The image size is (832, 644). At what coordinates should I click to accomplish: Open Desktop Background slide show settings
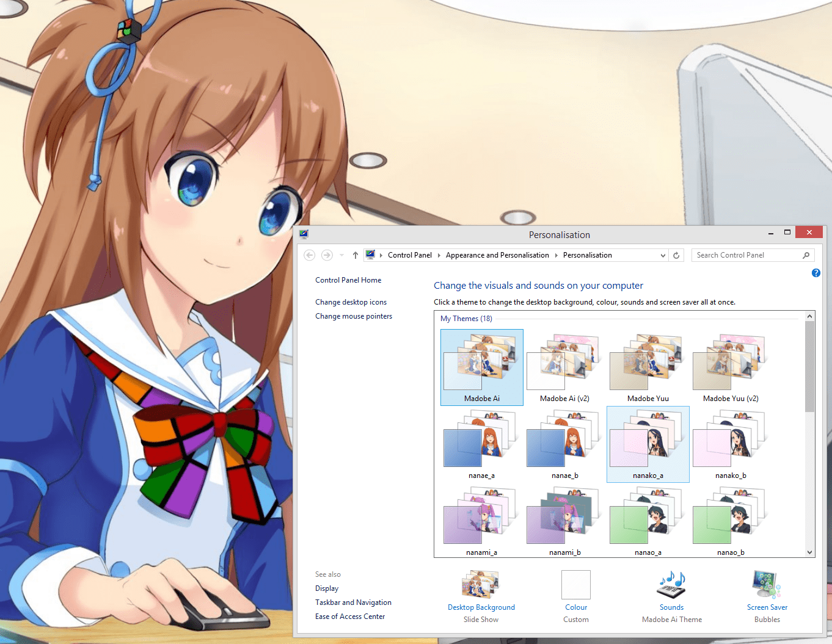pos(481,584)
